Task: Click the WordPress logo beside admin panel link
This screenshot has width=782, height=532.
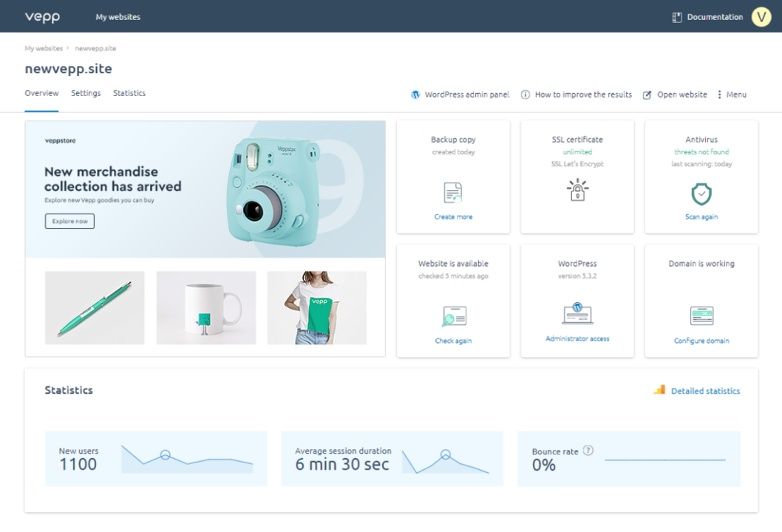Action: (x=415, y=95)
